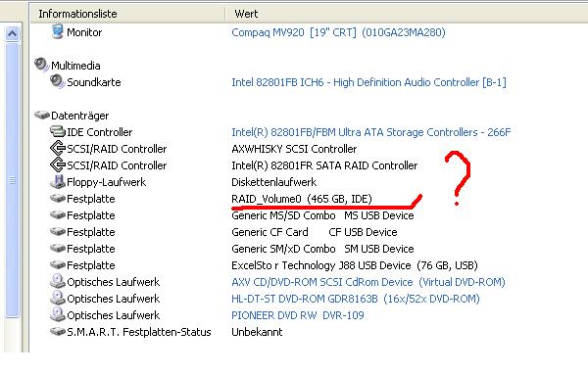This screenshot has width=588, height=376.
Task: Click the AXWHISKY SCSI/RAID Controller row icon
Action: 58,148
